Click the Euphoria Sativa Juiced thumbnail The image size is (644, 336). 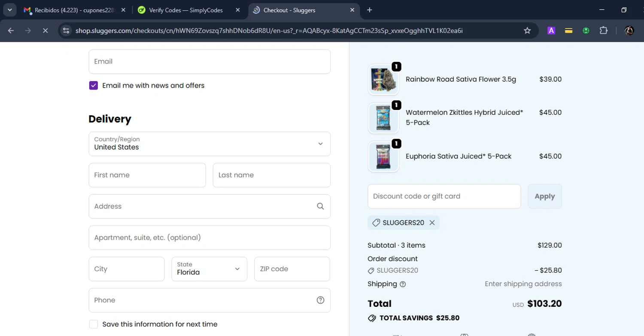[383, 156]
